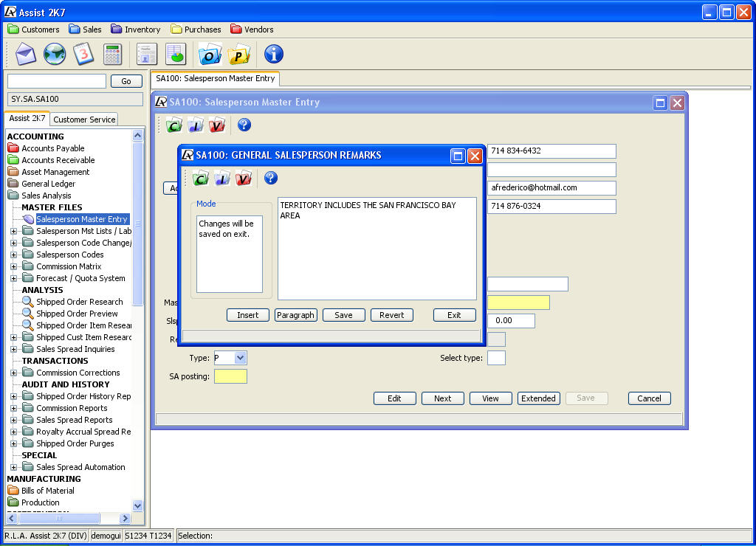This screenshot has width=756, height=546.
Task: Expand the Salesperson Codes folder
Action: point(13,255)
